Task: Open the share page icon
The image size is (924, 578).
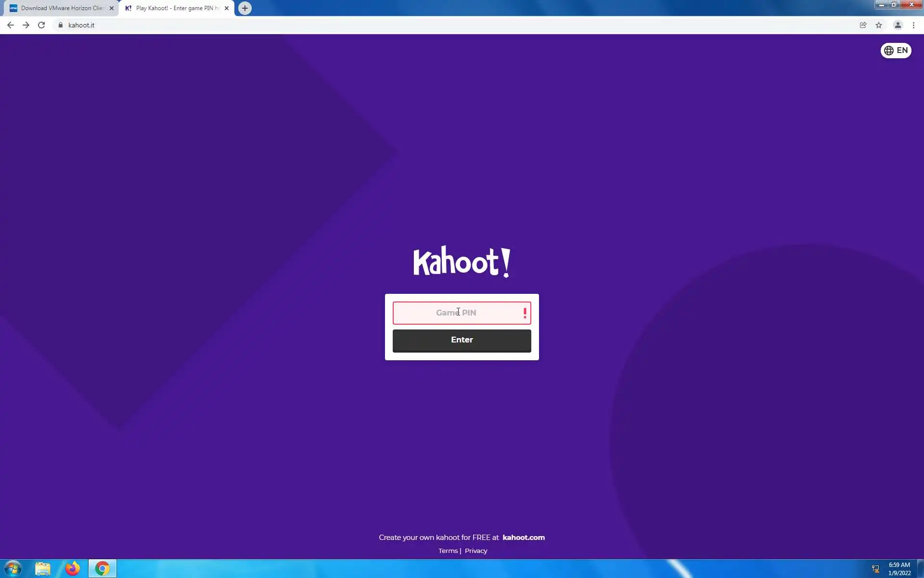Action: pos(863,25)
